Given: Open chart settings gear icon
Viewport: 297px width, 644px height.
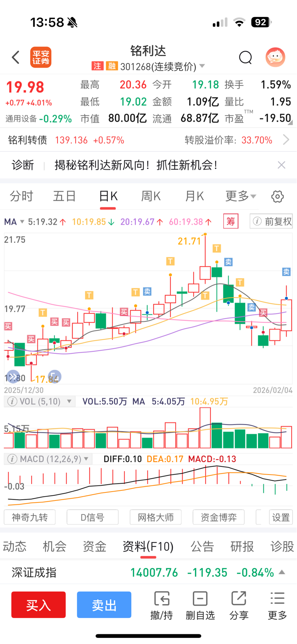Looking at the screenshot, I should tap(277, 196).
